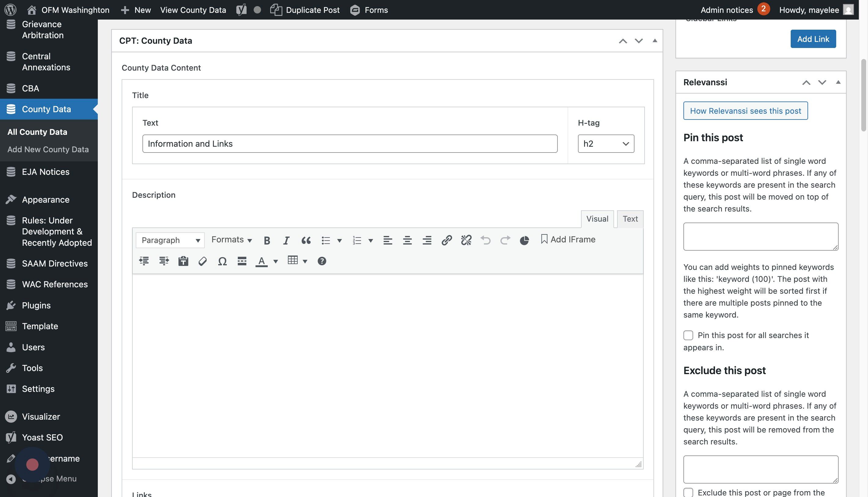868x497 pixels.
Task: Click the blockquote icon
Action: point(306,240)
